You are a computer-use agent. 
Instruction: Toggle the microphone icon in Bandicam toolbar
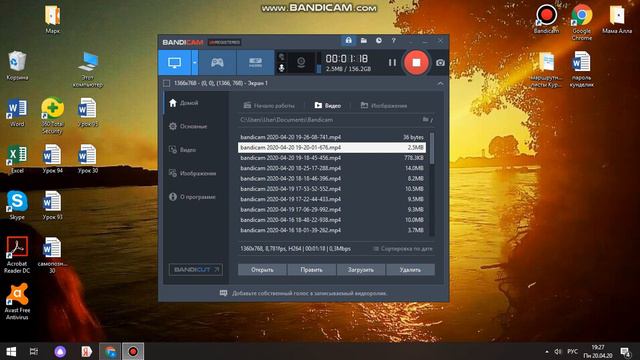point(281,68)
